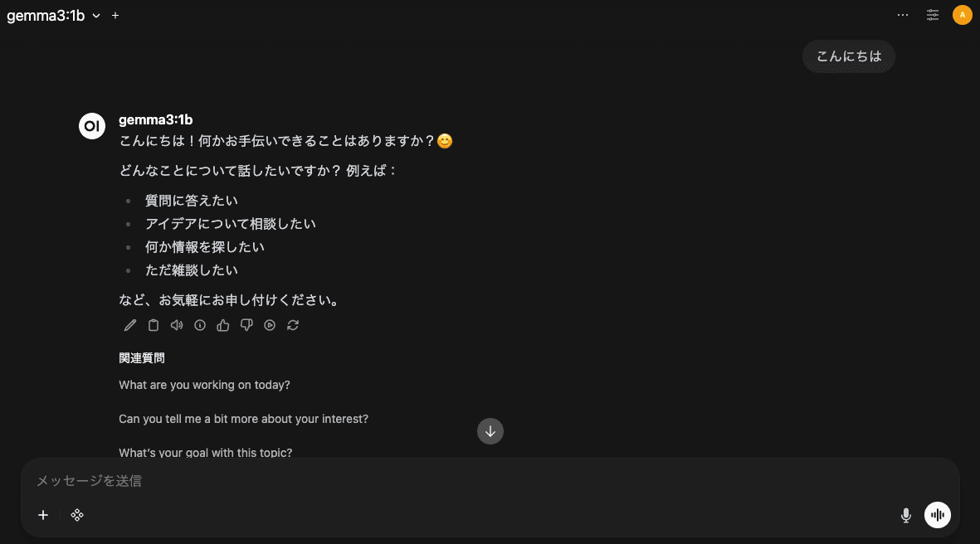
Task: Open attachment menu with plus button
Action: click(x=43, y=515)
